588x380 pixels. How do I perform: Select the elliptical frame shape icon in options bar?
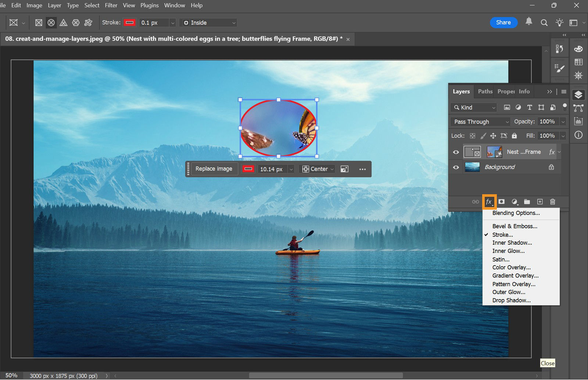[x=51, y=22]
